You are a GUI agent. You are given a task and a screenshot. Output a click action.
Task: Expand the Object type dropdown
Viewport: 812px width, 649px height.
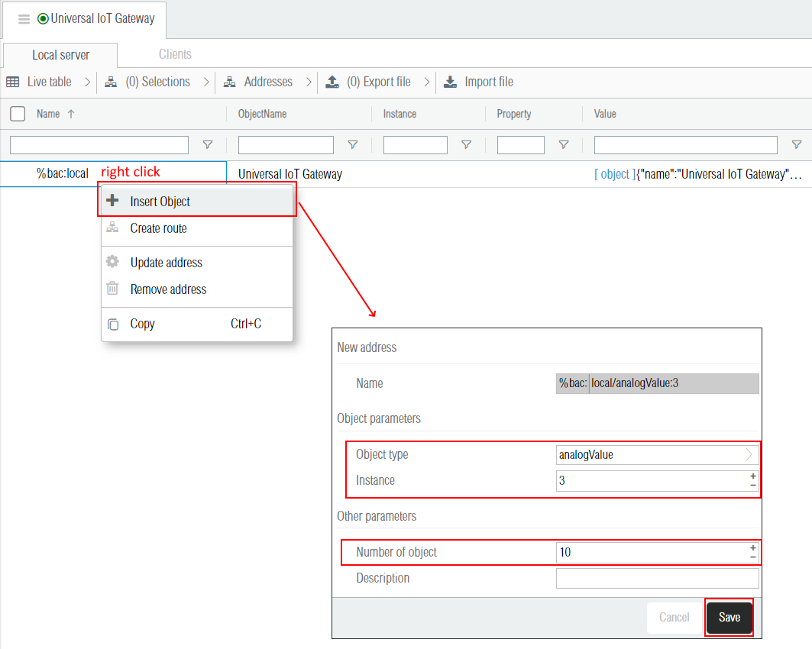[749, 455]
